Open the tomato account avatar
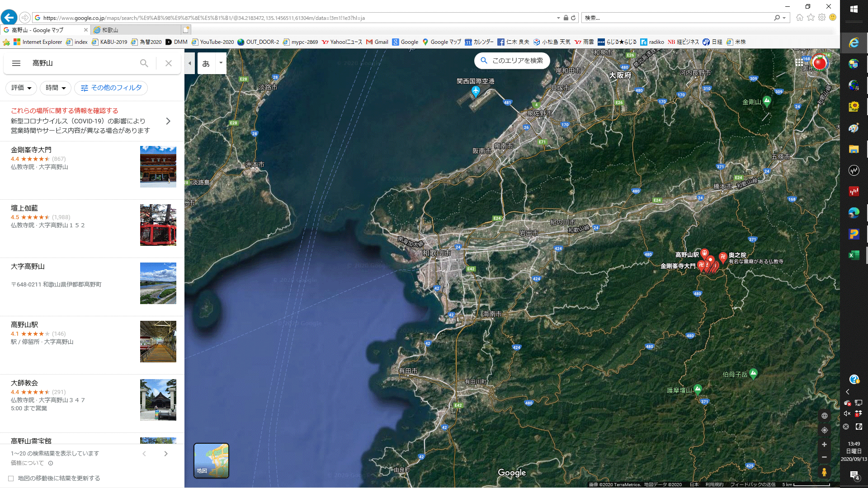The width and height of the screenshot is (868, 488). [819, 62]
